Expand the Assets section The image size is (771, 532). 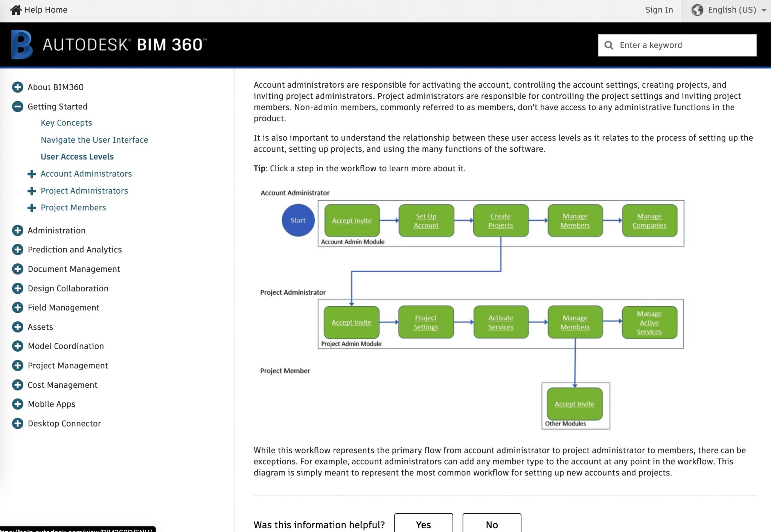tap(17, 327)
